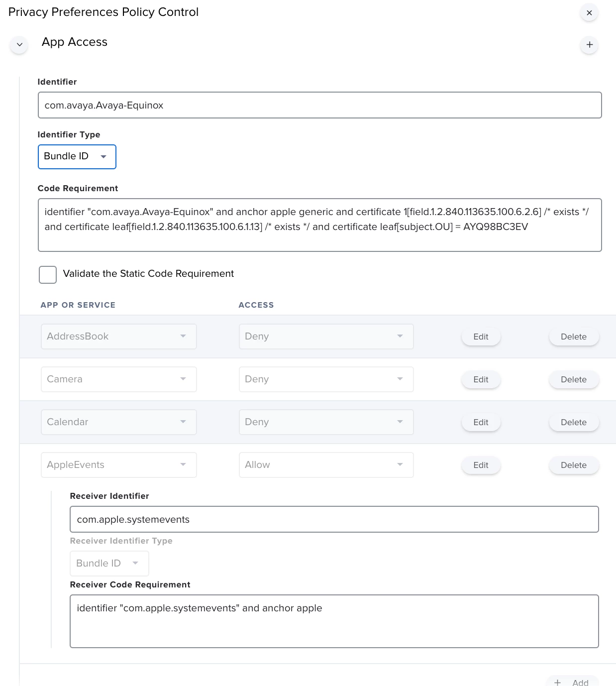Delete the Camera row

coord(574,379)
